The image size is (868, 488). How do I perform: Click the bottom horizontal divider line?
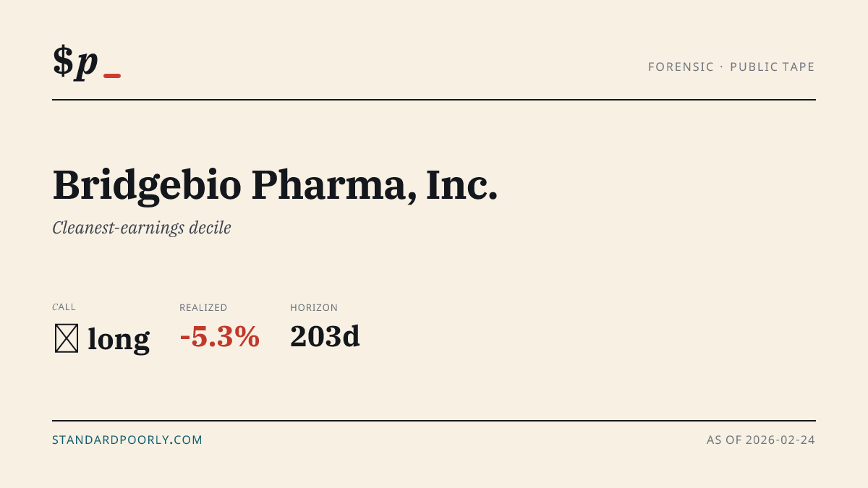(x=434, y=420)
